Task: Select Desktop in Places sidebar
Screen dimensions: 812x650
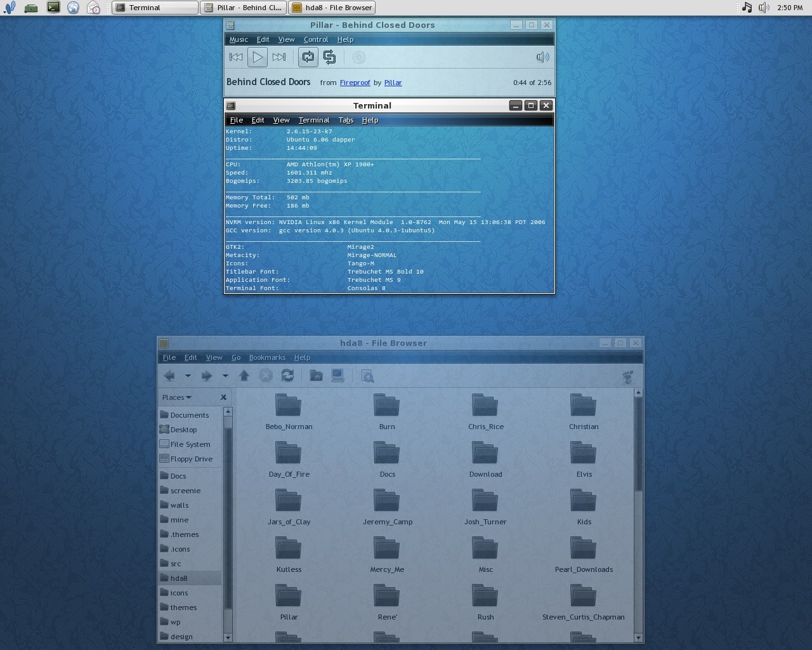Action: [190, 430]
